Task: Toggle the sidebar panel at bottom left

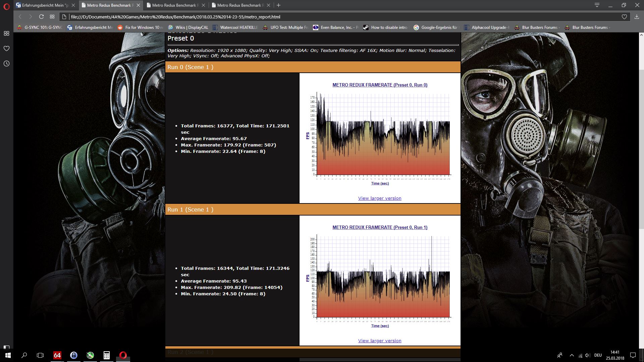Action: pyautogui.click(x=6, y=347)
